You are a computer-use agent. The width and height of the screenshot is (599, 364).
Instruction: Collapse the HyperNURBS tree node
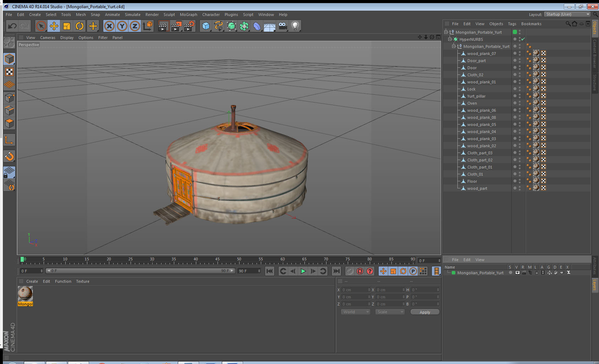click(x=450, y=39)
